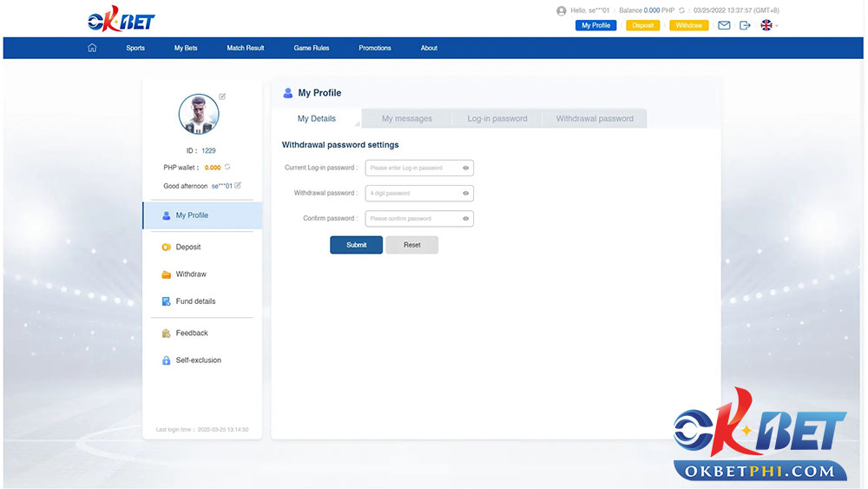Open the My messages tab
Screen dimensions: 868x489
click(406, 119)
